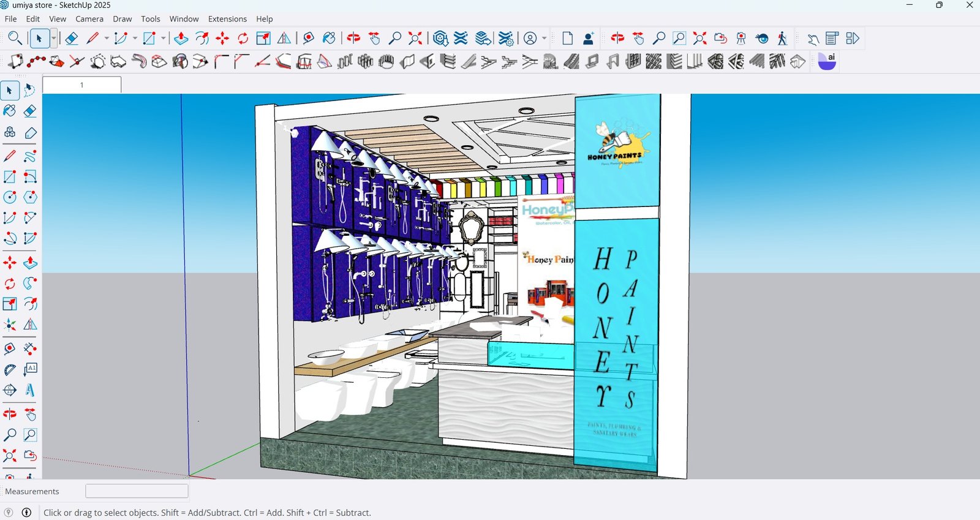
Task: Pick the Freehand drawing tool
Action: click(30, 157)
